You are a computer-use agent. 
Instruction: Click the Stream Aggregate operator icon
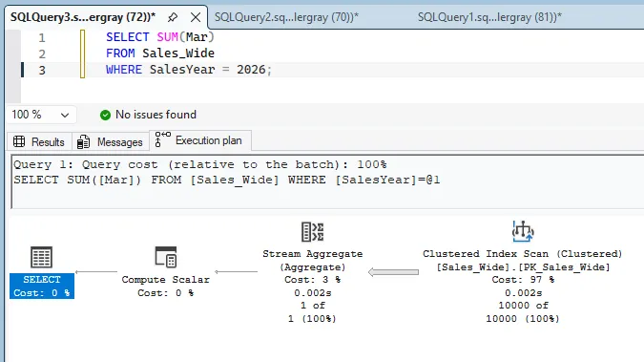(x=313, y=231)
